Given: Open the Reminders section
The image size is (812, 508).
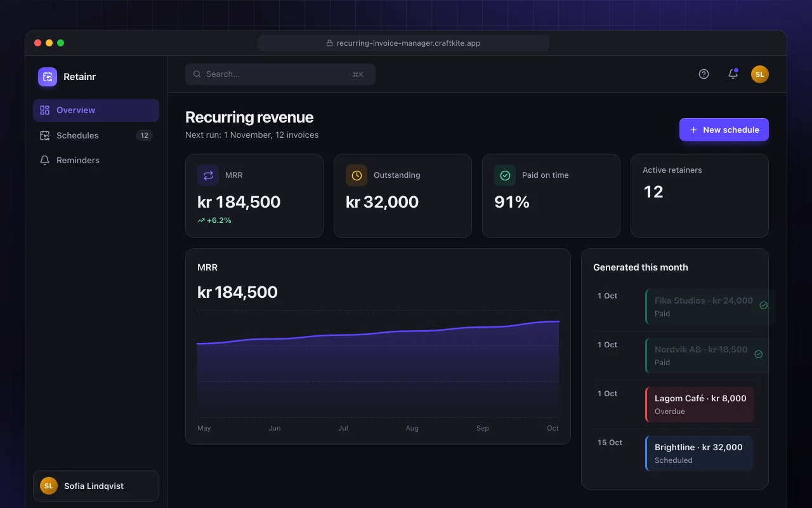Looking at the screenshot, I should tap(96, 160).
